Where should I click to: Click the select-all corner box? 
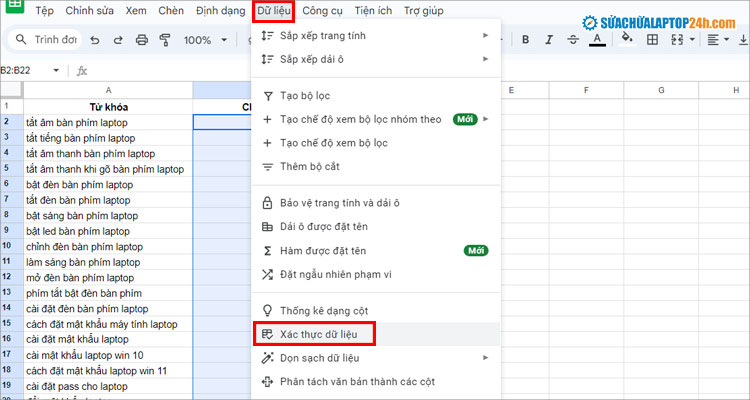pyautogui.click(x=11, y=90)
